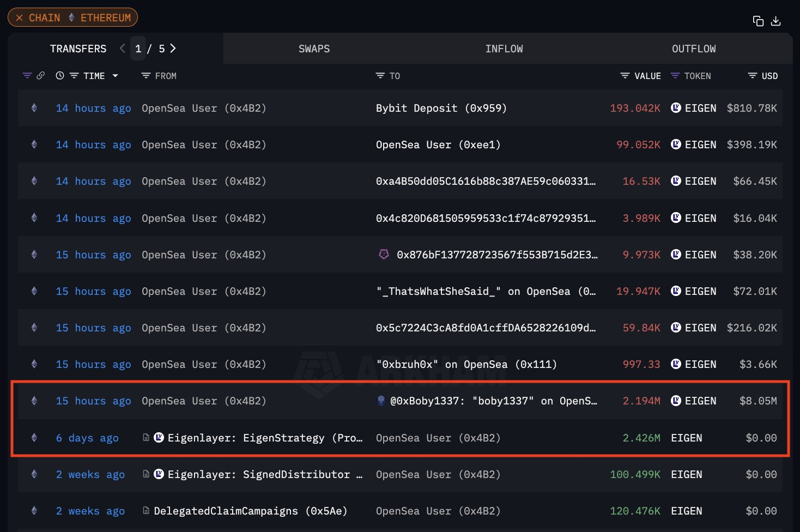Click Ethereum icon on $398.19K row
Image resolution: width=800 pixels, height=532 pixels.
(34, 144)
